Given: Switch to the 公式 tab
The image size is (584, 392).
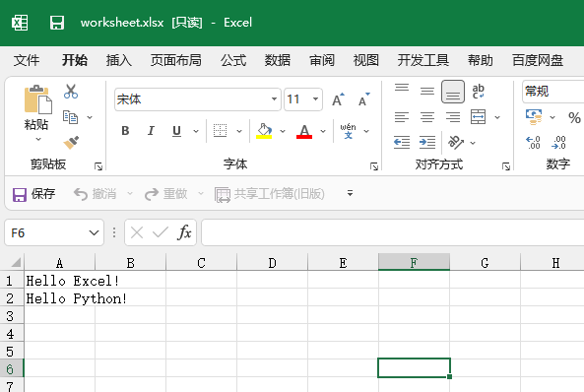Looking at the screenshot, I should [233, 60].
